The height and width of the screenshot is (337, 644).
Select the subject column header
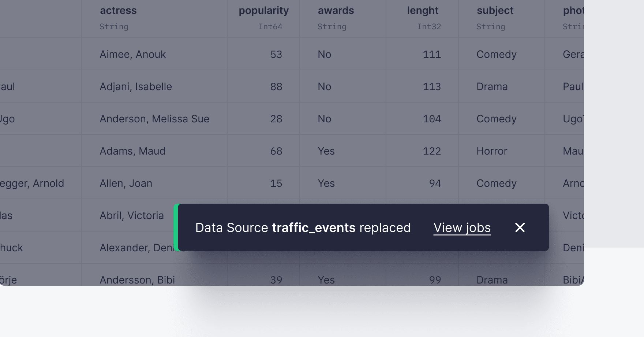495,11
